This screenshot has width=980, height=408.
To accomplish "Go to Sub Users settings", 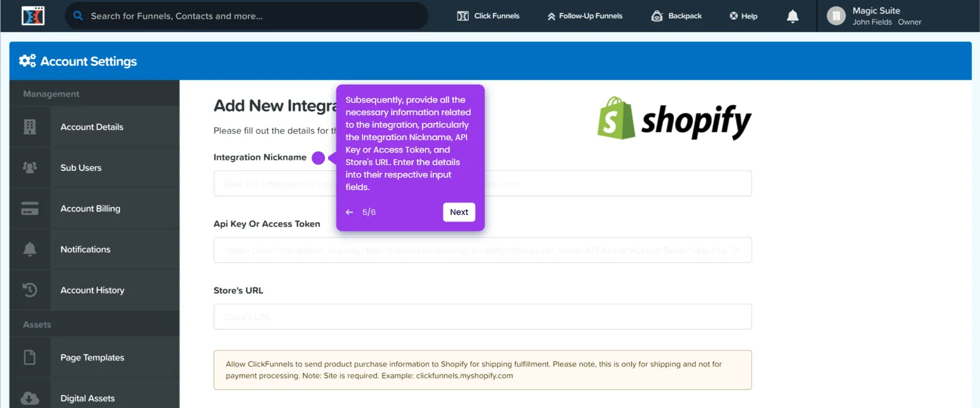I will 94,168.
